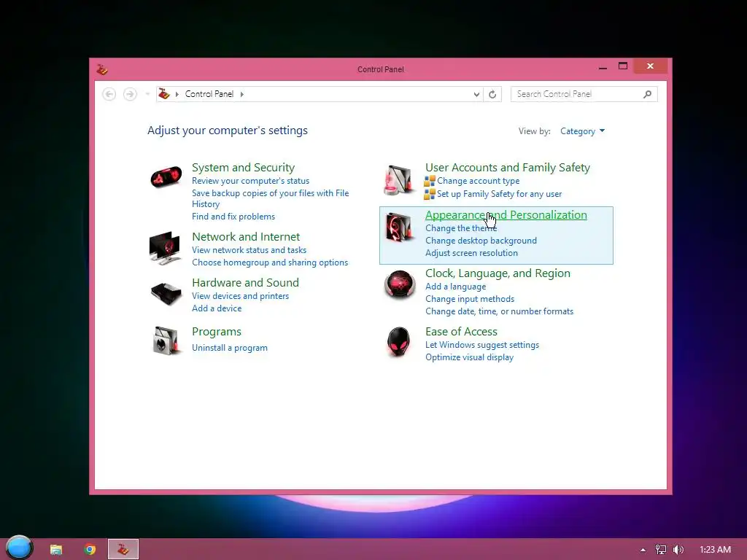The width and height of the screenshot is (747, 560).
Task: Click Change the theme link
Action: tap(461, 228)
